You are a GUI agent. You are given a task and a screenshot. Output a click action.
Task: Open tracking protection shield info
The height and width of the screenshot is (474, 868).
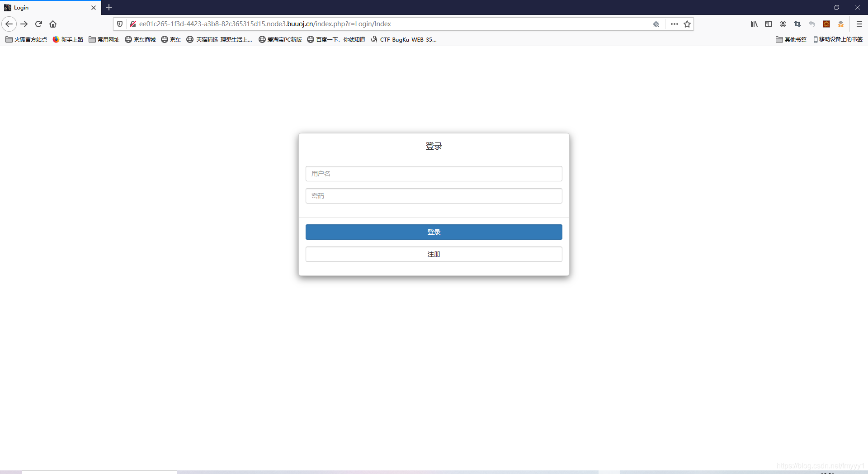click(x=120, y=24)
